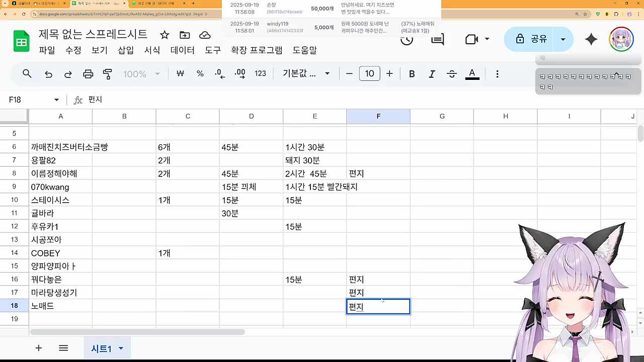Click the search magnifier icon in toolbar
Image resolution: width=644 pixels, height=362 pixels.
pyautogui.click(x=27, y=74)
